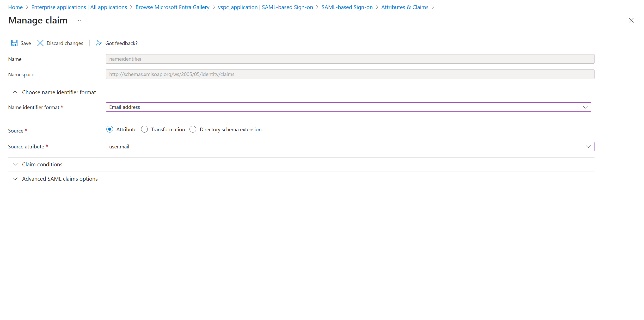Click the Namespace URL field

pyautogui.click(x=350, y=74)
